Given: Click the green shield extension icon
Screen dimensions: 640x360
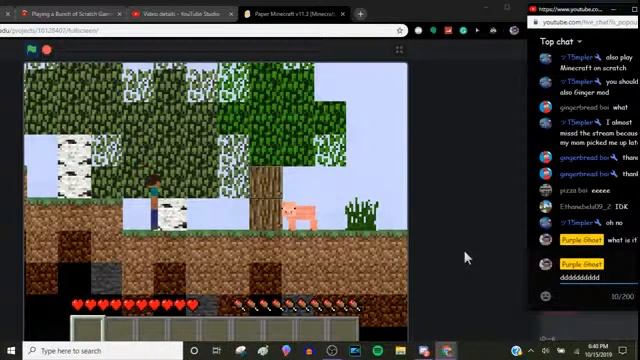Looking at the screenshot, I should click(x=433, y=30).
